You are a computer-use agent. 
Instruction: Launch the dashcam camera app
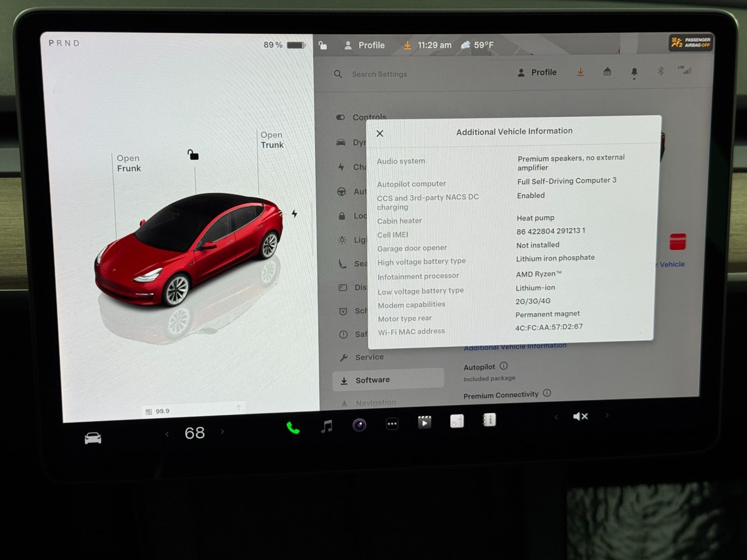pos(359,425)
